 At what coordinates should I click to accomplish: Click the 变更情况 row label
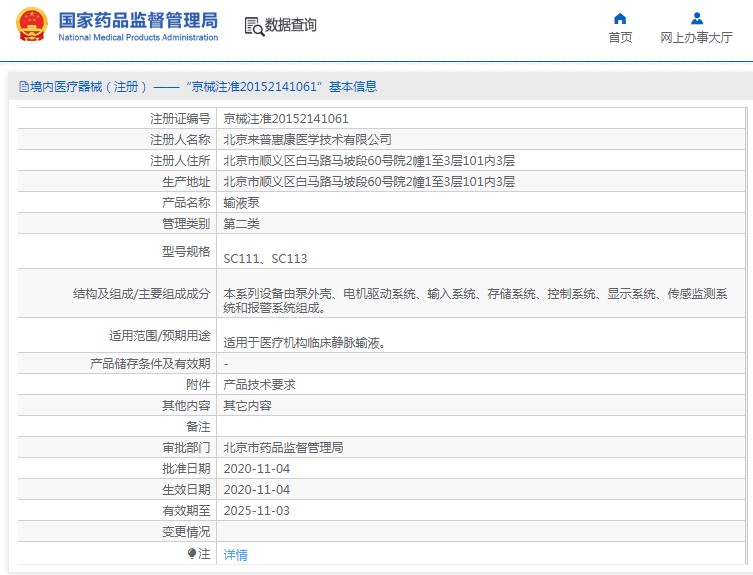tap(186, 532)
